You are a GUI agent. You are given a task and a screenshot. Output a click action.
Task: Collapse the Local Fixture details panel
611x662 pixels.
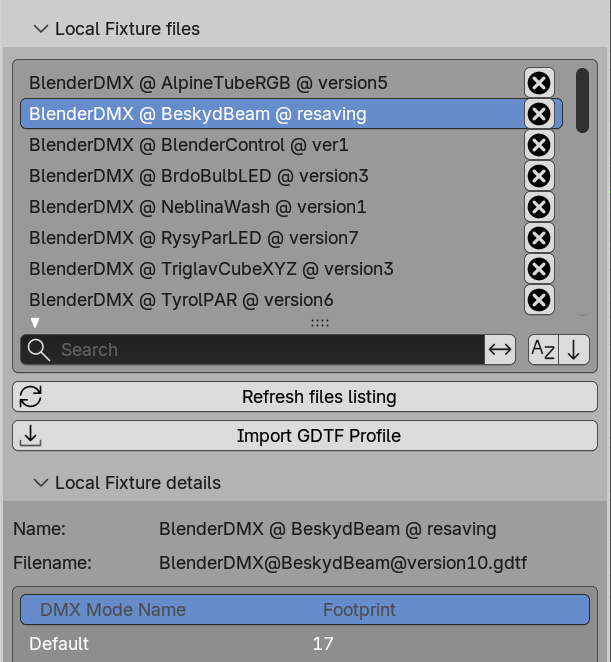point(41,483)
